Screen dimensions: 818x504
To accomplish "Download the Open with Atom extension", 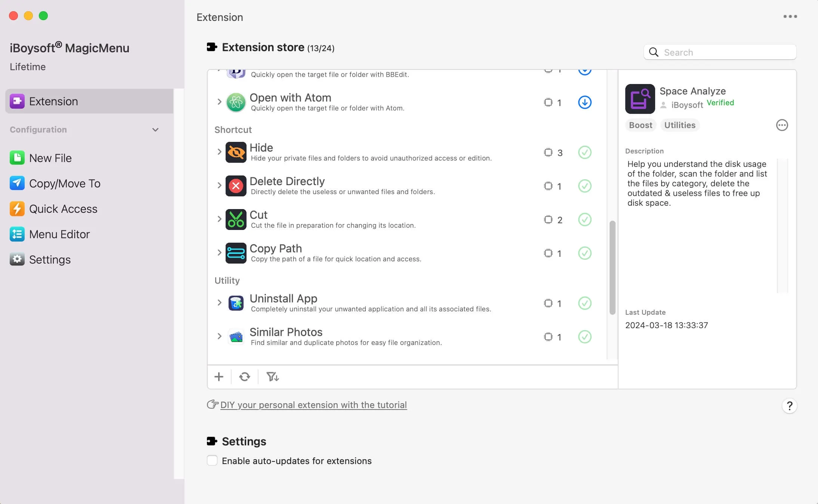I will click(x=585, y=102).
